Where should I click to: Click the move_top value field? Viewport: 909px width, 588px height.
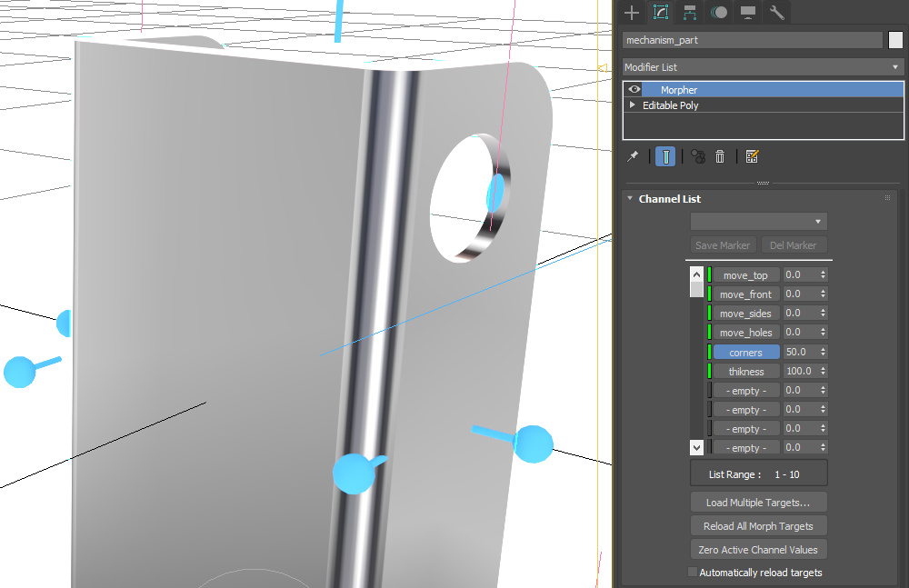[x=801, y=274]
